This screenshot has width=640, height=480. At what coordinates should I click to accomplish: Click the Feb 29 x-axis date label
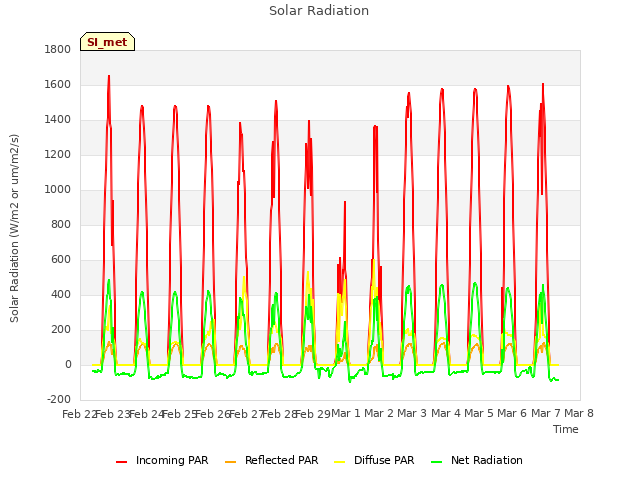coord(313,414)
